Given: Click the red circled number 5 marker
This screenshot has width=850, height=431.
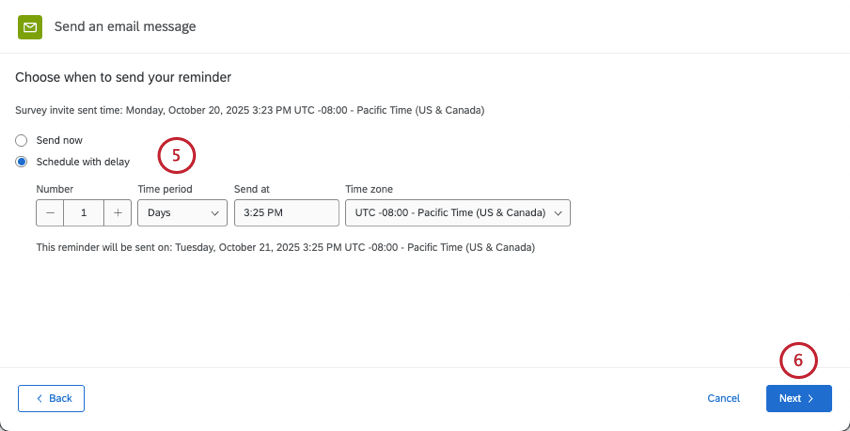Looking at the screenshot, I should (x=176, y=156).
